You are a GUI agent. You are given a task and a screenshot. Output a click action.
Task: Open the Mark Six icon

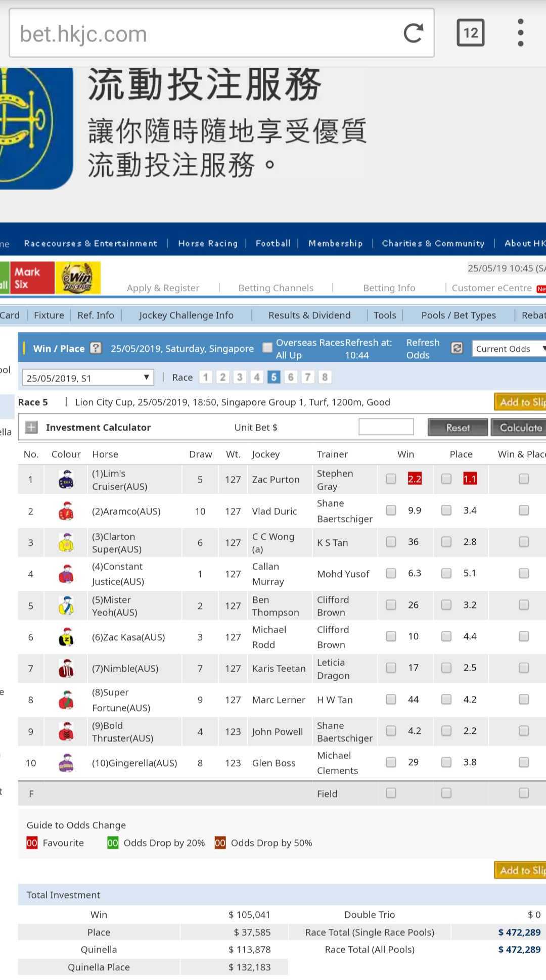pyautogui.click(x=32, y=277)
